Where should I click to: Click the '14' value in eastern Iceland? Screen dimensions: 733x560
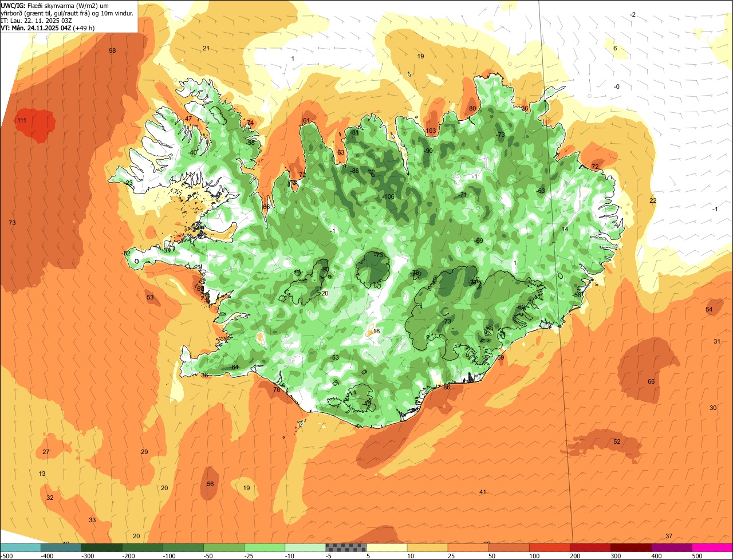point(565,229)
